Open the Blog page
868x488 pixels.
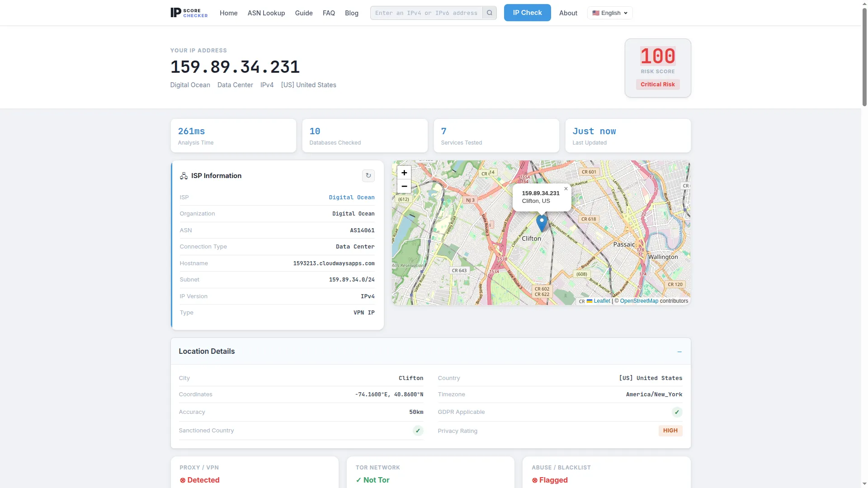352,13
